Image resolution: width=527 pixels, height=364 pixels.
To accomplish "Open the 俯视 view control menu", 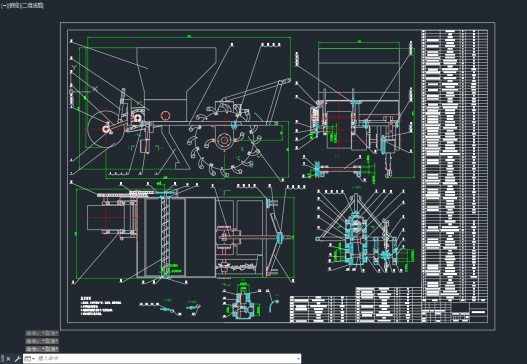I will pyautogui.click(x=14, y=6).
